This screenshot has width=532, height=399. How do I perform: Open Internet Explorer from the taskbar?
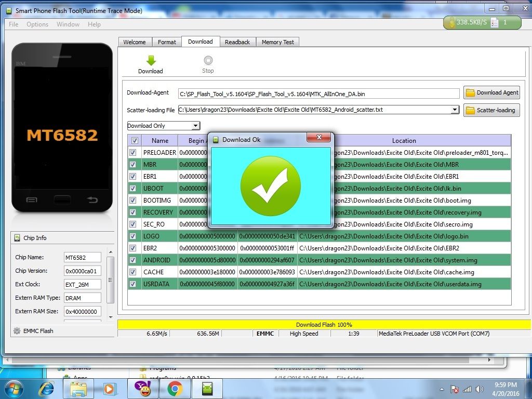pos(47,388)
